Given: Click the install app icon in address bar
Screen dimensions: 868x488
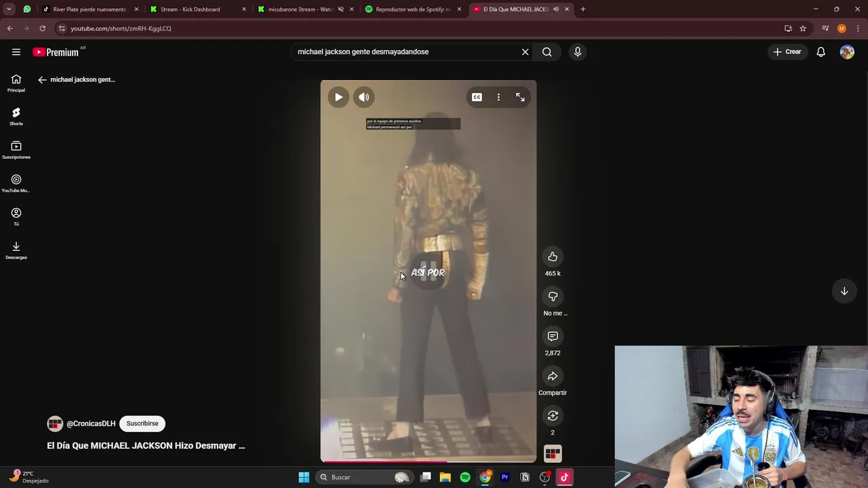Looking at the screenshot, I should click(x=788, y=28).
